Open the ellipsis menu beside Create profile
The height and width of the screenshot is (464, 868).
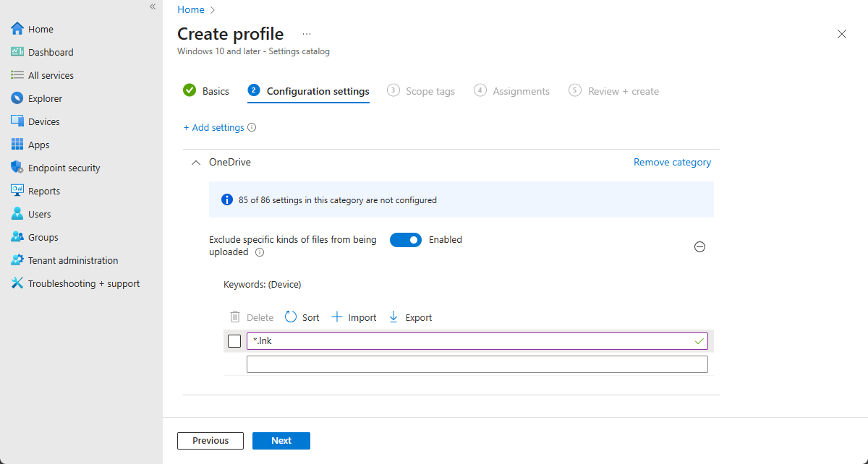tap(307, 34)
